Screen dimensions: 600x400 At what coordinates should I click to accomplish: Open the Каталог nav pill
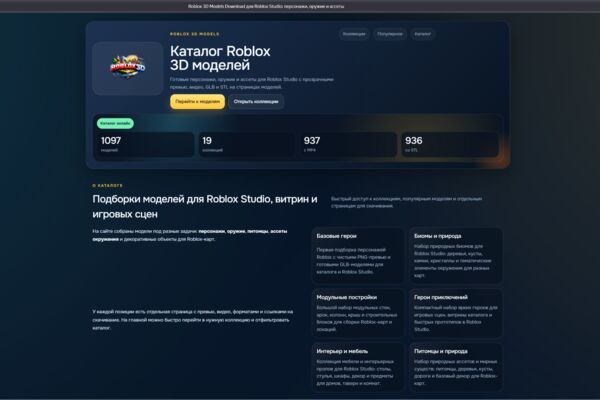click(422, 34)
